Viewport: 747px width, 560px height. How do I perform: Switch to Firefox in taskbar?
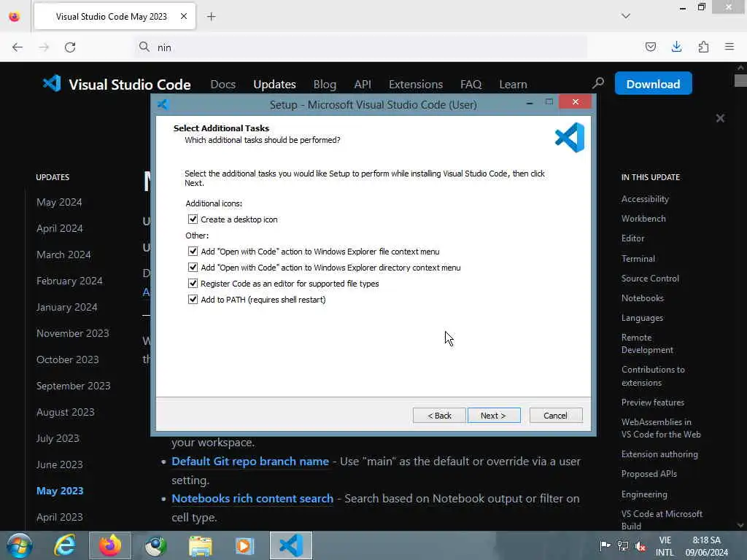[x=110, y=545]
